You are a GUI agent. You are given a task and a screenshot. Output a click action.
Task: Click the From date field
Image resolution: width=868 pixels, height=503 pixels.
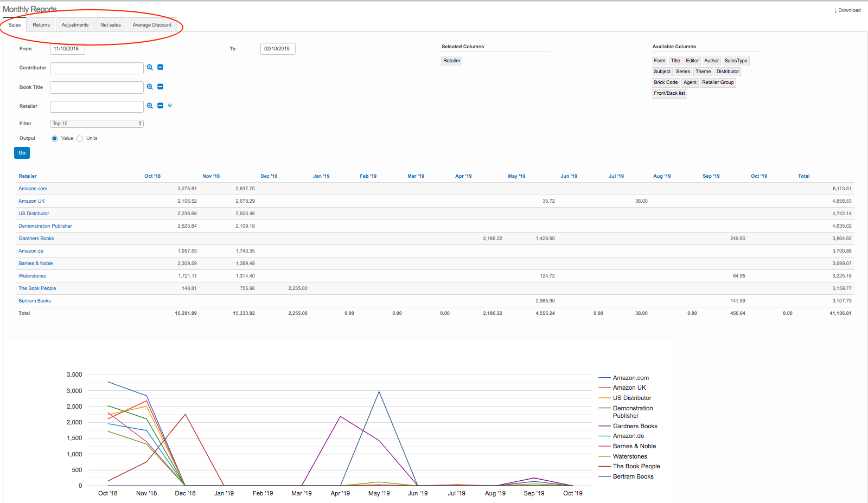coord(67,49)
